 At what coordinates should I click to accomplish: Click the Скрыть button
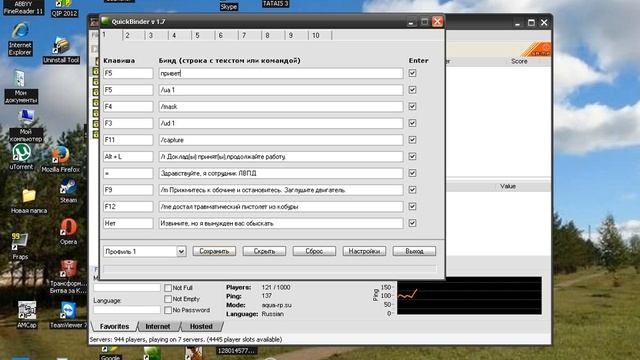(264, 251)
